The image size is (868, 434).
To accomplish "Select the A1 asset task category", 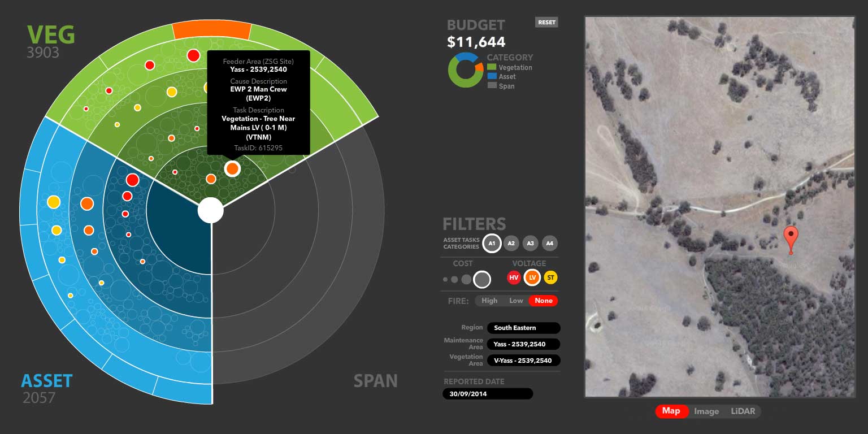I will 492,244.
